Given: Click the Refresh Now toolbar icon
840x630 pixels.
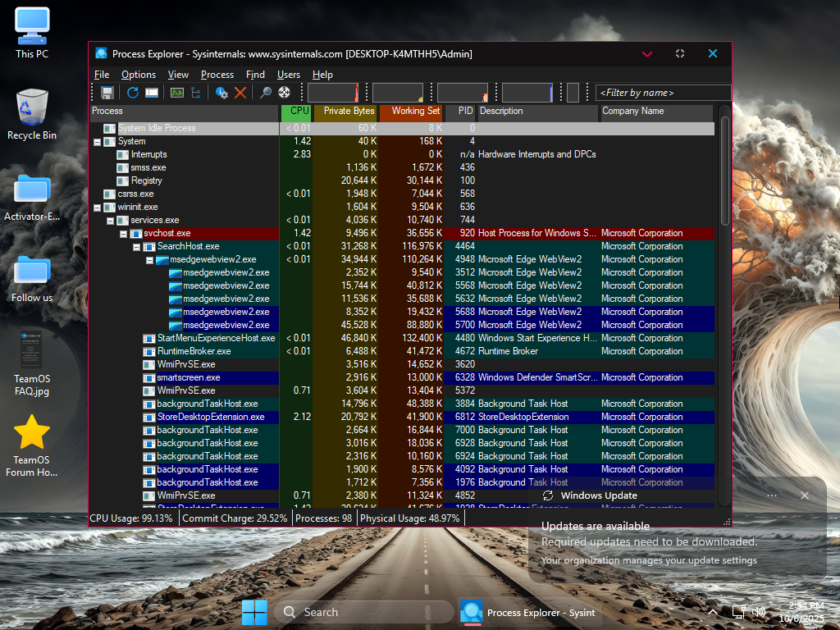Looking at the screenshot, I should 132,93.
